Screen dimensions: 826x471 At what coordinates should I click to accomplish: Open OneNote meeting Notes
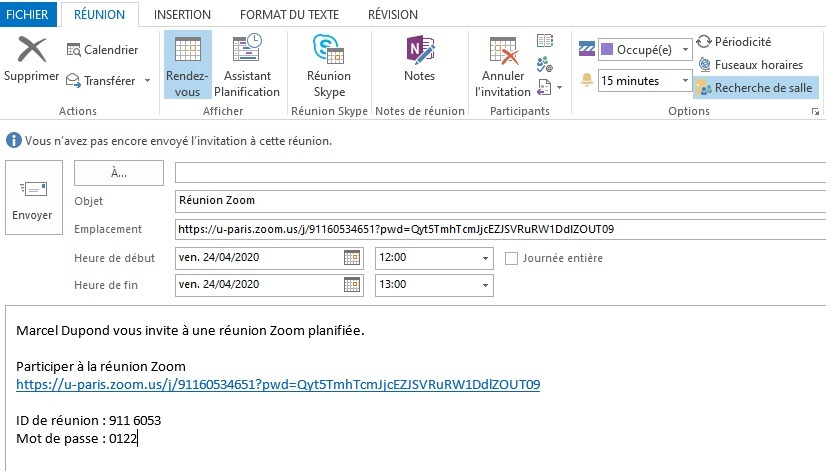(x=419, y=50)
